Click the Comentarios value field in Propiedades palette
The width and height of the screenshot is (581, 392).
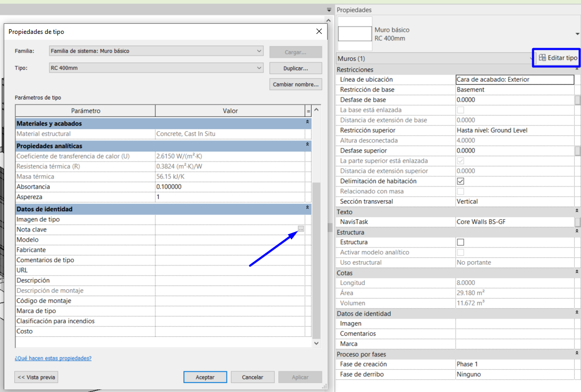pos(515,334)
